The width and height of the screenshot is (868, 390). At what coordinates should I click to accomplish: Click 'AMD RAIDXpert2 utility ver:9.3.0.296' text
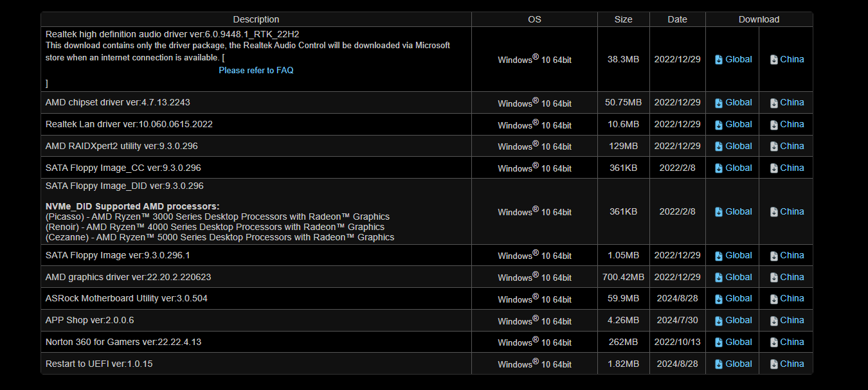[x=122, y=146]
